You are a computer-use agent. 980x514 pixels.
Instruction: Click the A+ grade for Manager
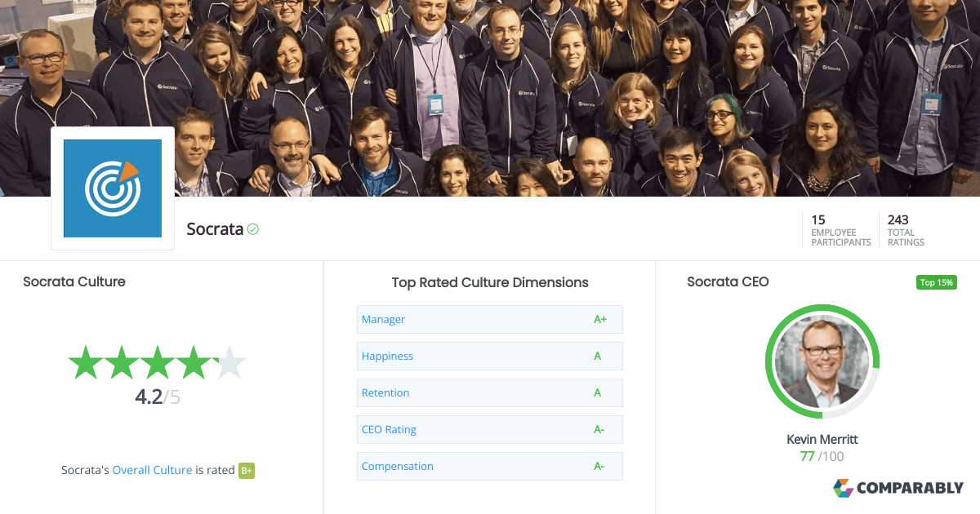tap(600, 319)
